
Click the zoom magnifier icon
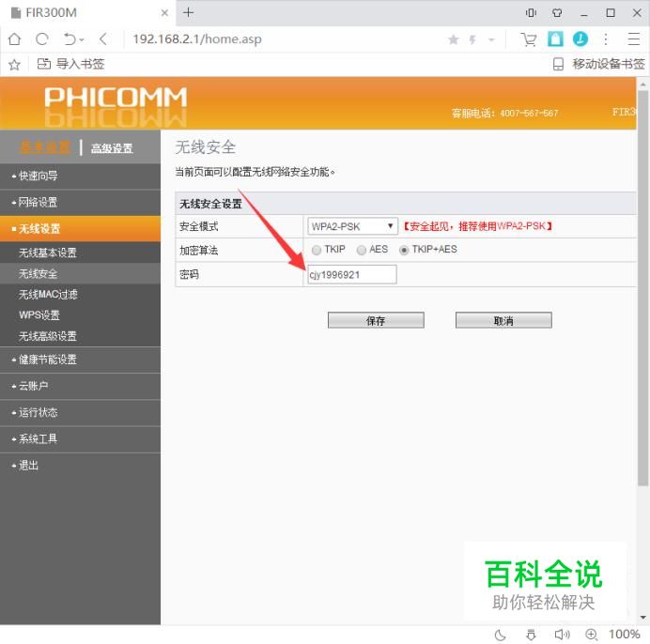click(591, 635)
